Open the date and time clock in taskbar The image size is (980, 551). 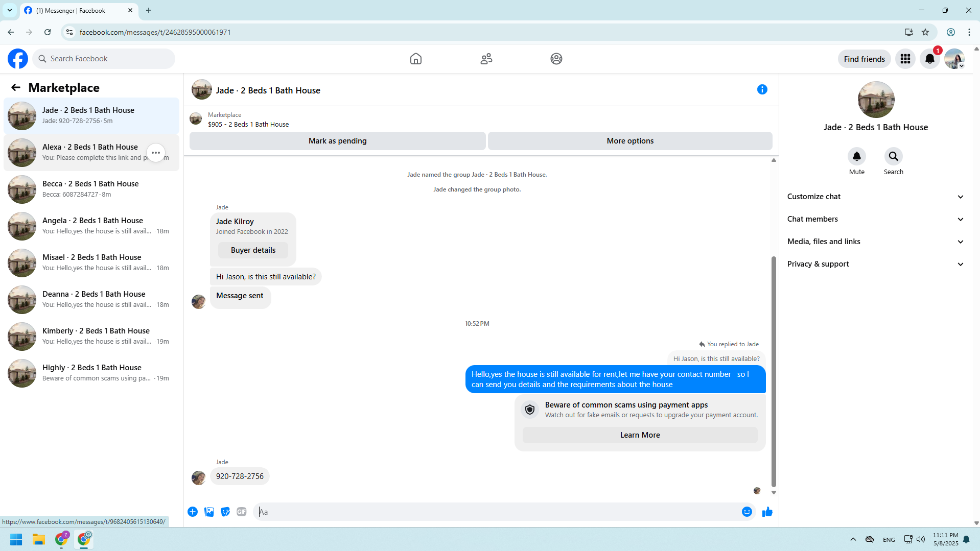pyautogui.click(x=945, y=539)
